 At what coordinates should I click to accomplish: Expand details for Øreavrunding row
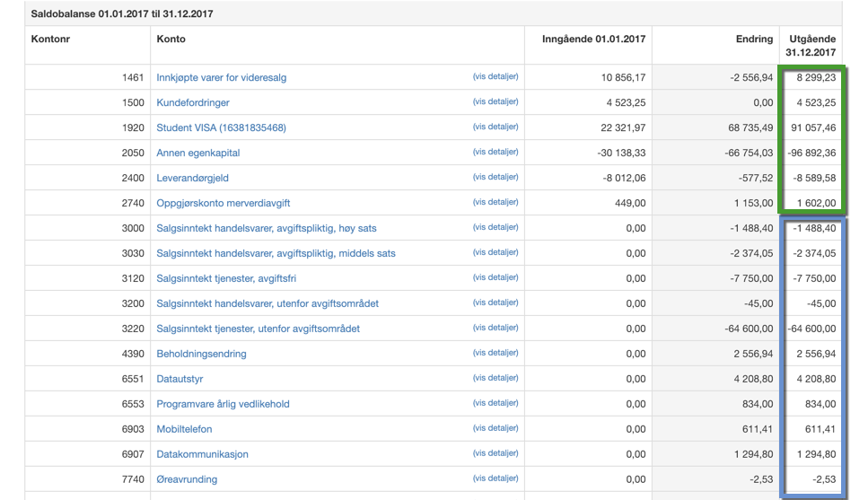[x=495, y=478]
